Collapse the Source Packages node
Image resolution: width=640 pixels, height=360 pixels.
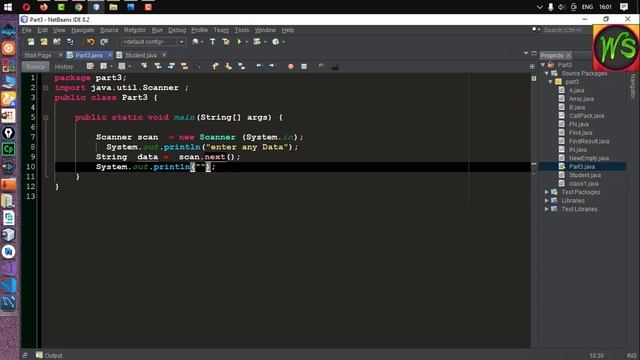(547, 73)
